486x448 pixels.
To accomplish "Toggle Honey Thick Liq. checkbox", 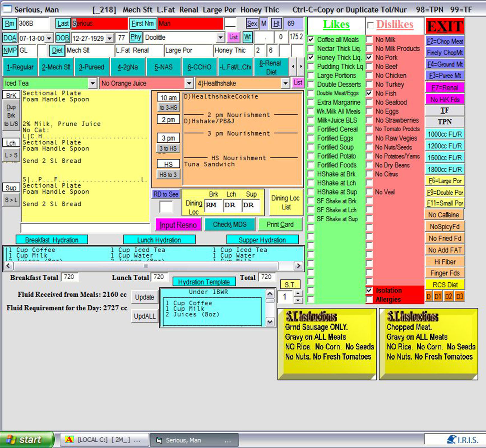I will (x=311, y=57).
